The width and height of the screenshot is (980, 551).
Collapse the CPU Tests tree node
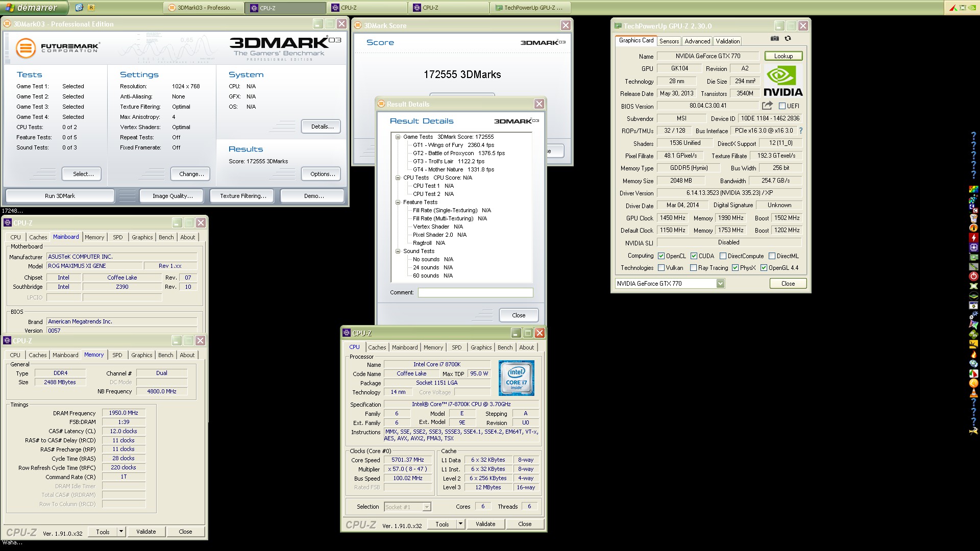(x=398, y=178)
